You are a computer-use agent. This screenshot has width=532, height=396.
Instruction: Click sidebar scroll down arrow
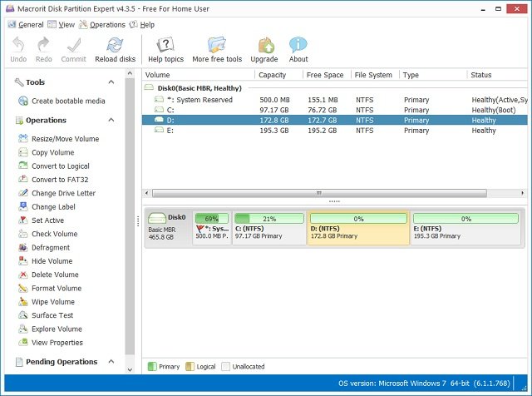(130, 369)
